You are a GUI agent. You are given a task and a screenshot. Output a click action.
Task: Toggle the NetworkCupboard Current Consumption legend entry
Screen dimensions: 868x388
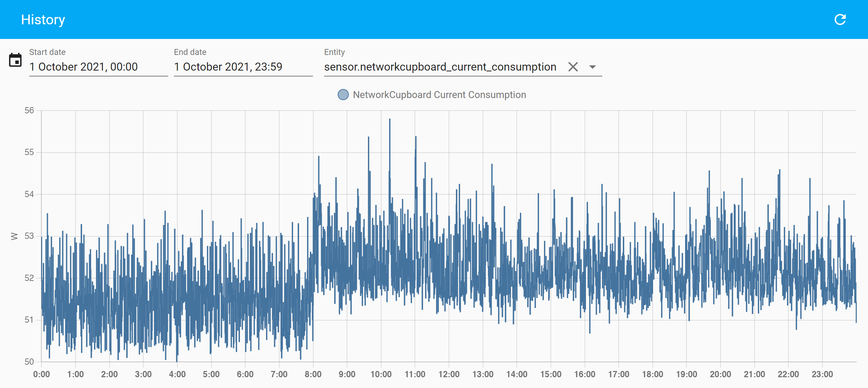[x=439, y=94]
